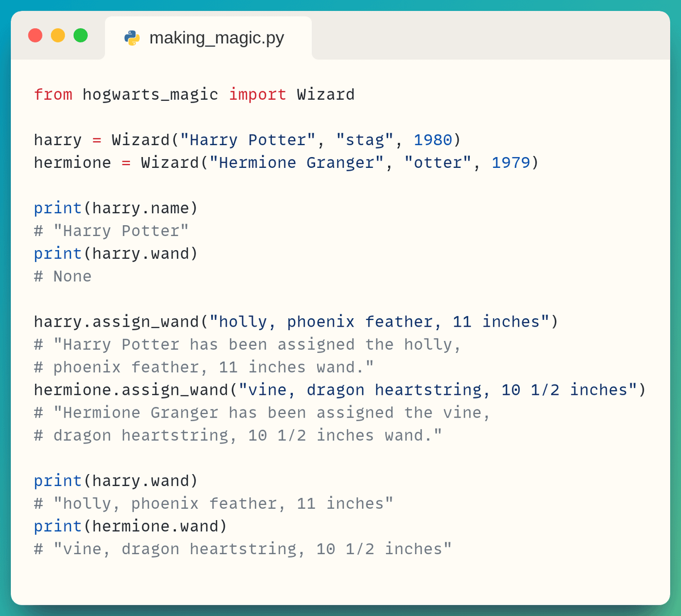
Task: Click the 'from' keyword on the first line
Action: tap(53, 95)
